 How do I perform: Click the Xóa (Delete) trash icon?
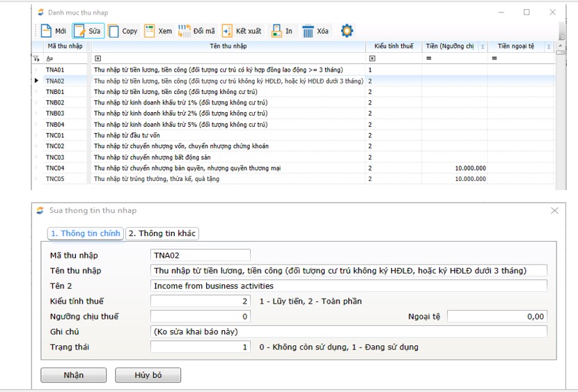308,31
